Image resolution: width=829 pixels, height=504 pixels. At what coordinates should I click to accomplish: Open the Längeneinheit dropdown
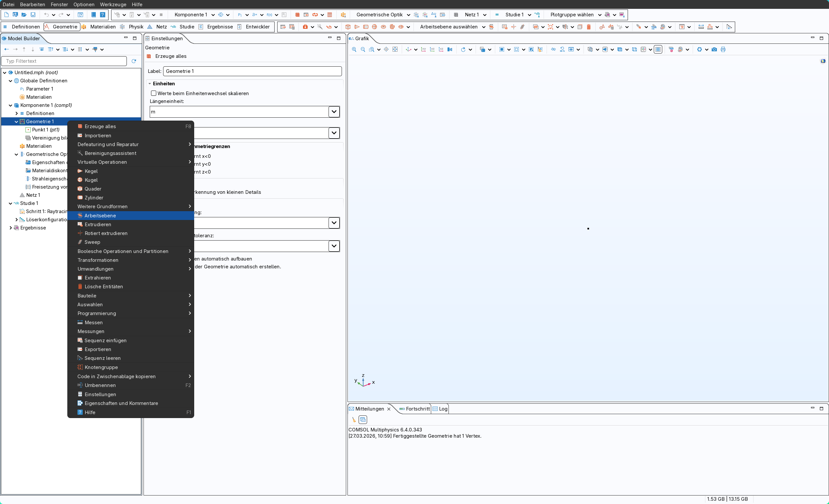pos(333,112)
